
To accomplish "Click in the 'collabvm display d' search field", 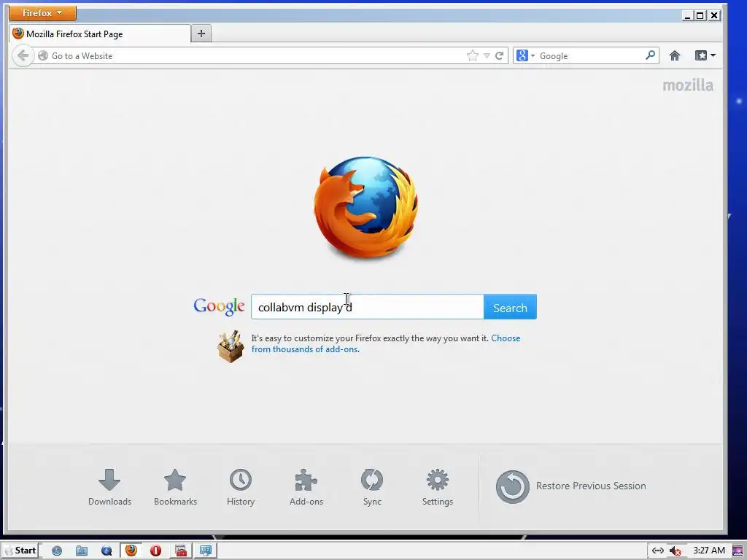I will coord(368,307).
